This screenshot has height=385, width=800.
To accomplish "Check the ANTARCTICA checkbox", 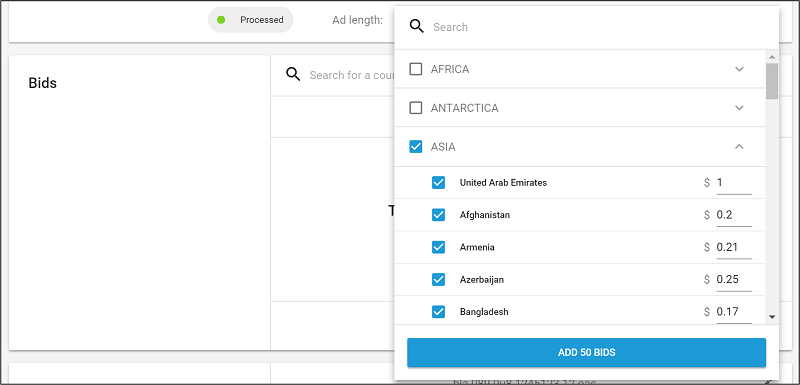I will point(416,108).
